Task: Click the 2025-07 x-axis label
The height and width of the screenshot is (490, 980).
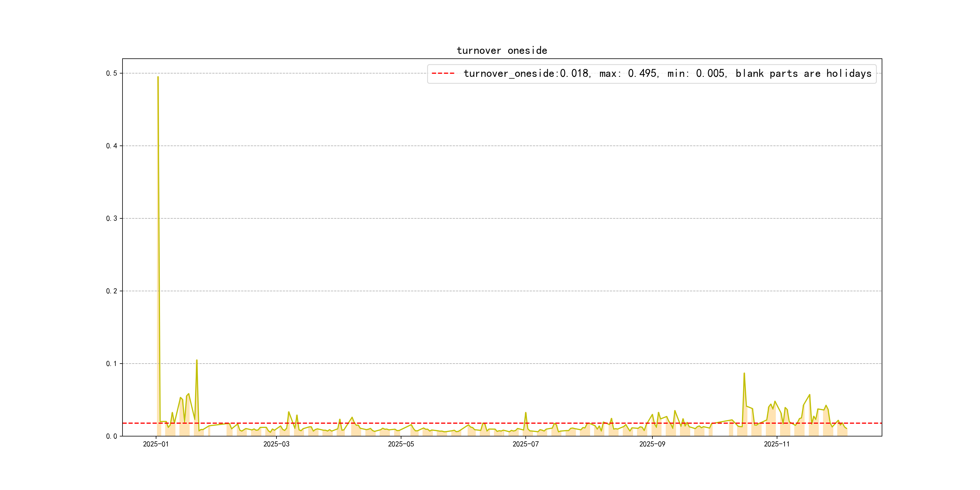Action: pos(525,444)
